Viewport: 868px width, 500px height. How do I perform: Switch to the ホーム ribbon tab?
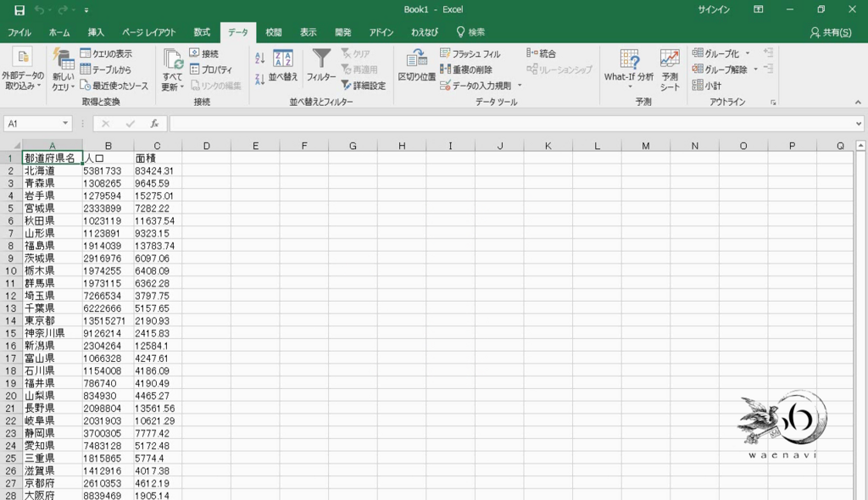pos(59,32)
